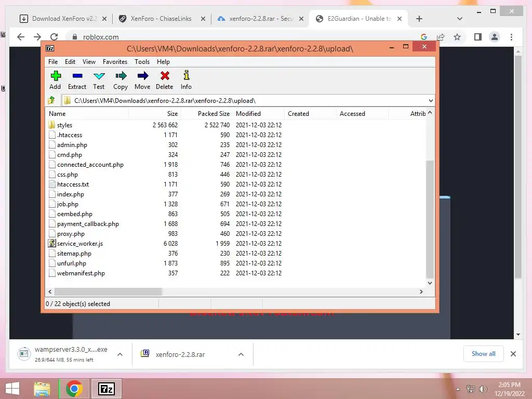Click 7-Zip horizontal scrollbar right arrow
The height and width of the screenshot is (399, 532).
pos(421,291)
